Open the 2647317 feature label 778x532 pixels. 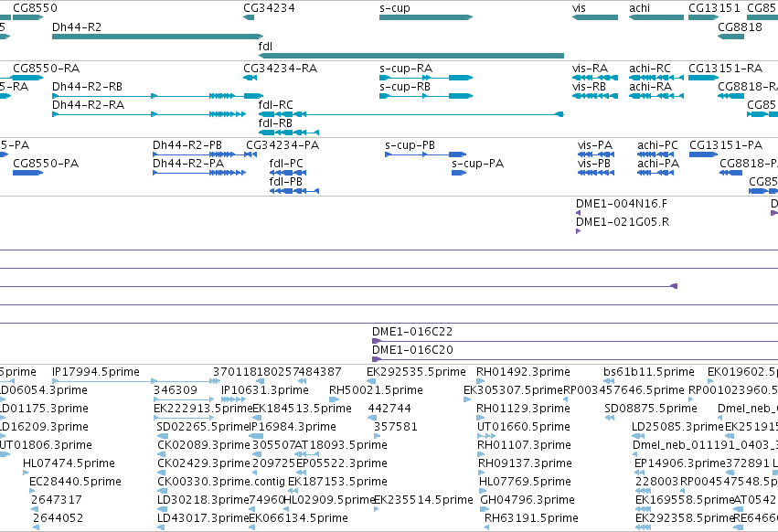click(x=57, y=500)
